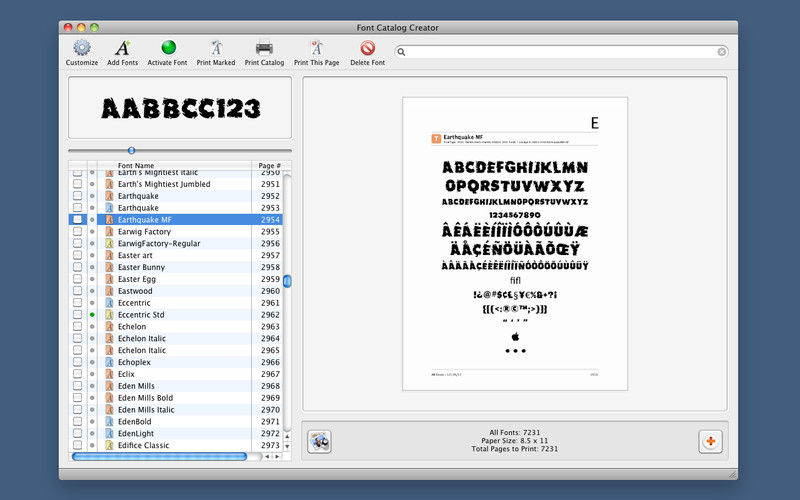Screen dimensions: 800x500
Task: Click the Customize label
Action: click(82, 63)
